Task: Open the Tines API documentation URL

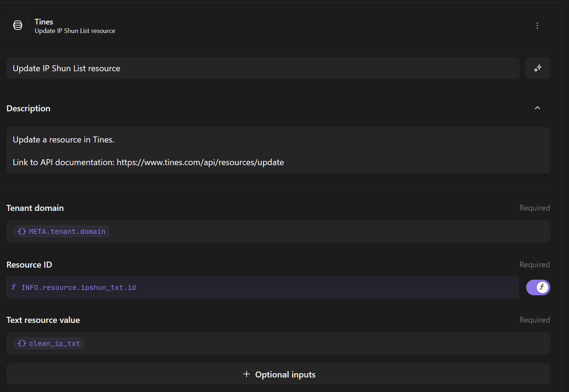Action: tap(200, 162)
